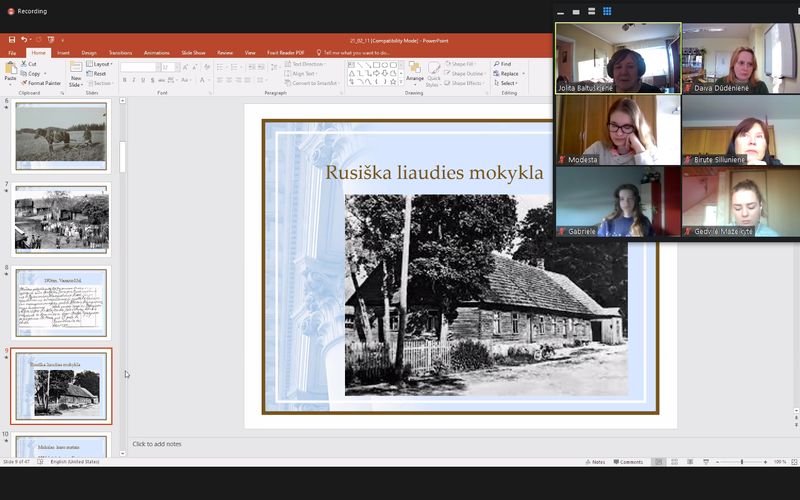
Task: Toggle the Notes pane in status bar
Action: click(x=594, y=462)
